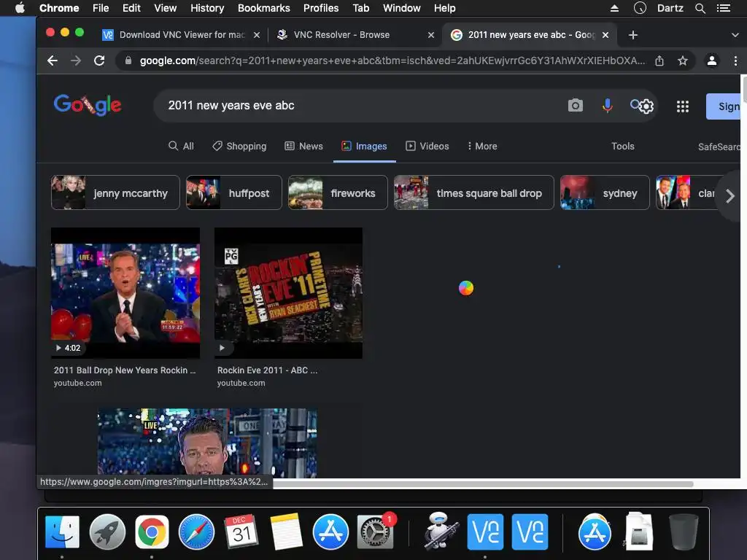Open the search Tools options
747x560 pixels.
click(x=623, y=146)
